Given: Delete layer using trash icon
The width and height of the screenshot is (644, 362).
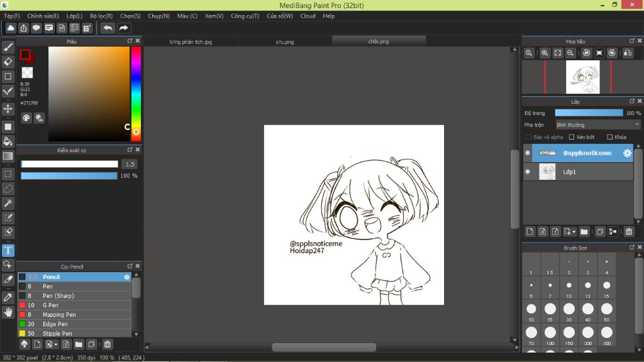Looking at the screenshot, I should coord(629,232).
